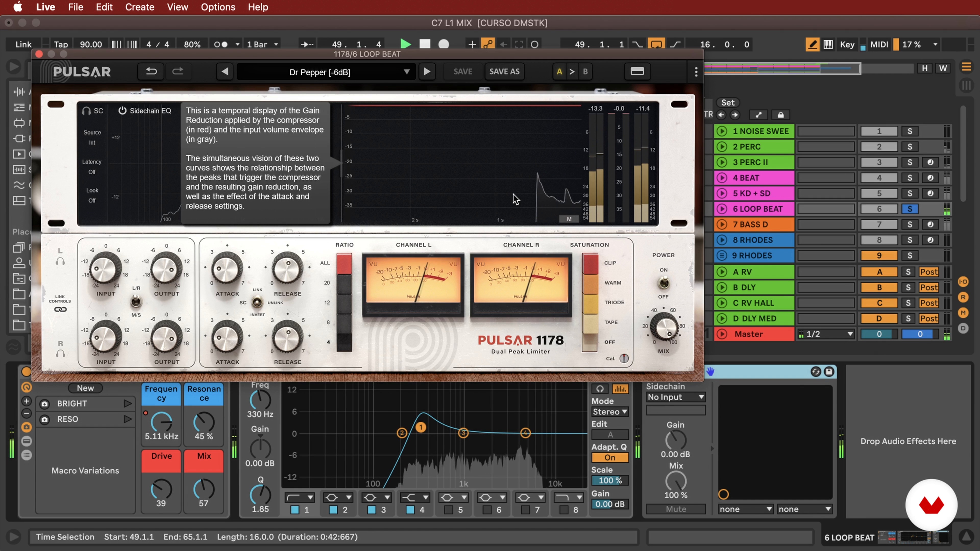Open the View menu
Image resolution: width=980 pixels, height=551 pixels.
coord(177,7)
